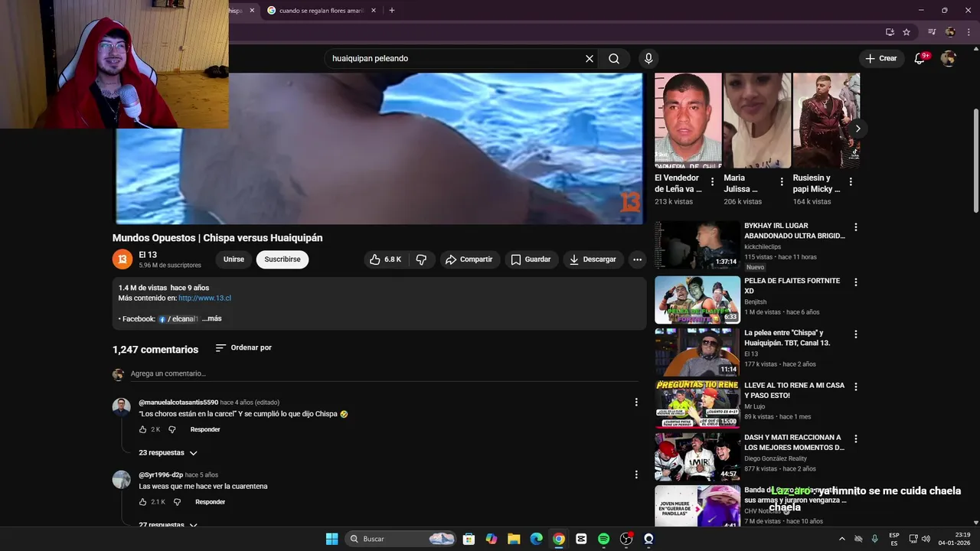Expand the 23 respuestas replies
Screen dimensions: 980x551
[168, 453]
